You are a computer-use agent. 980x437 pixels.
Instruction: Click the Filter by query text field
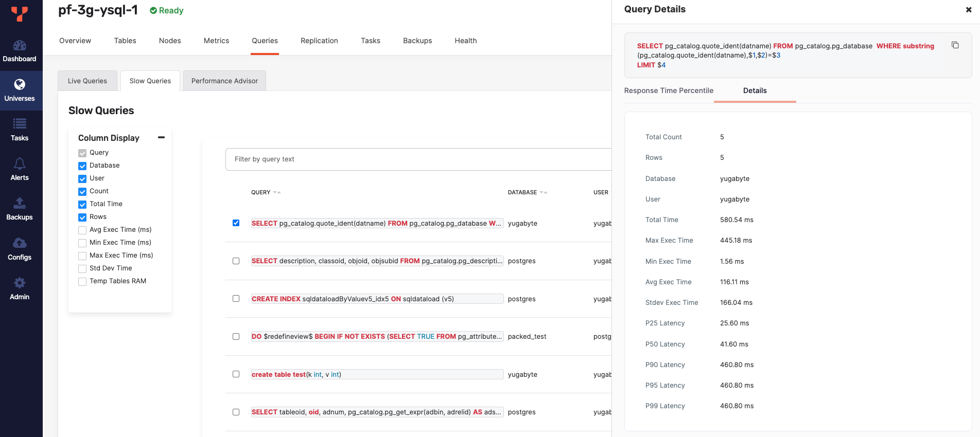417,159
